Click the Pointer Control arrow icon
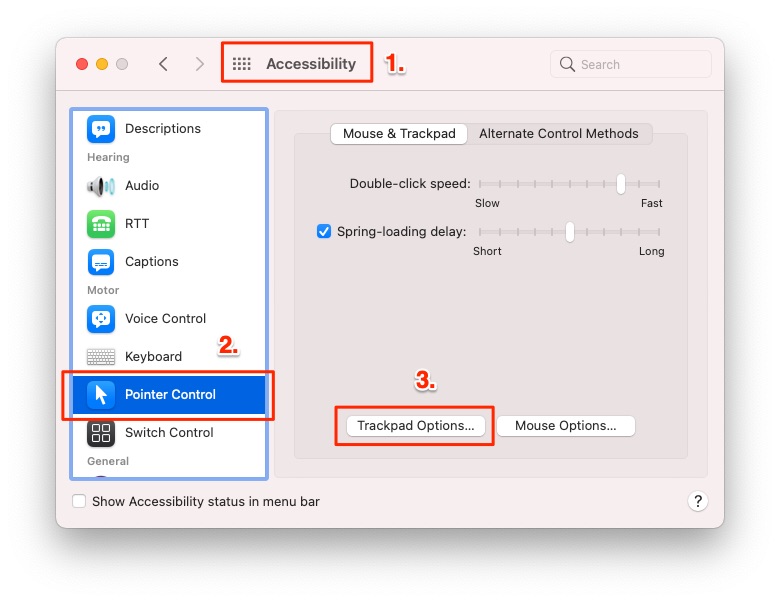The height and width of the screenshot is (602, 780). point(101,395)
